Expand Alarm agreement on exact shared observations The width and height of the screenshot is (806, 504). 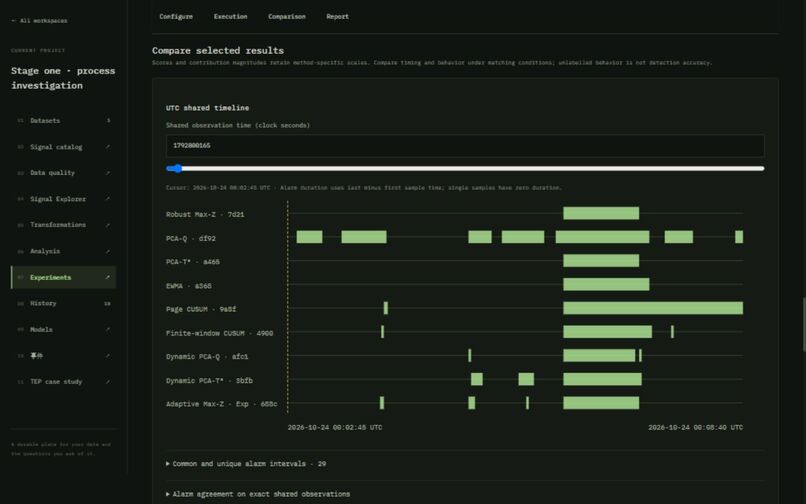pyautogui.click(x=258, y=494)
